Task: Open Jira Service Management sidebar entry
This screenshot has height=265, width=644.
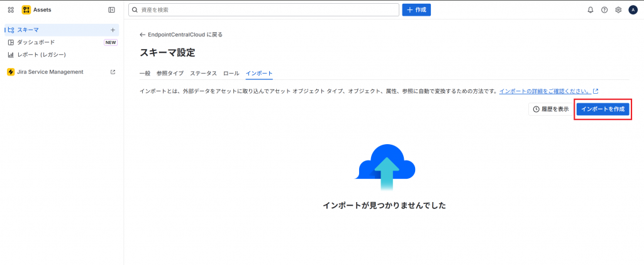Action: click(x=62, y=72)
